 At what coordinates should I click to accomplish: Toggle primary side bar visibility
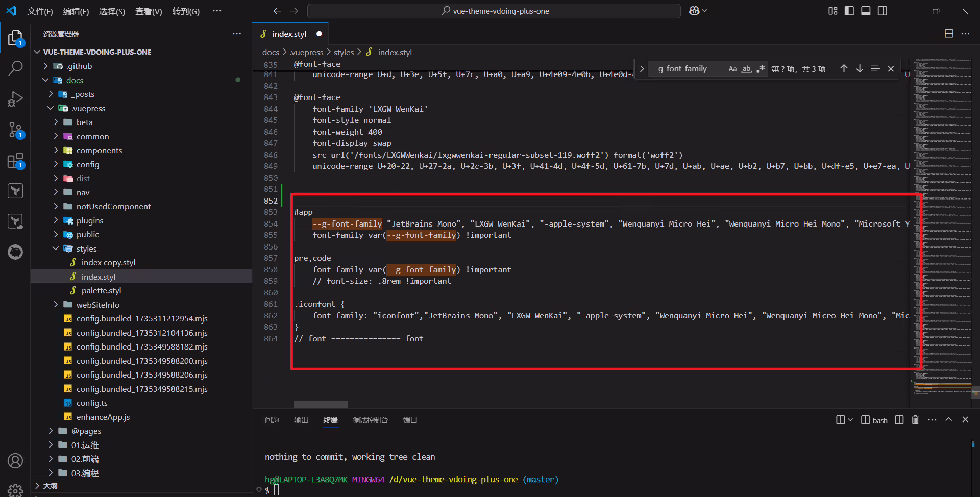(x=849, y=11)
